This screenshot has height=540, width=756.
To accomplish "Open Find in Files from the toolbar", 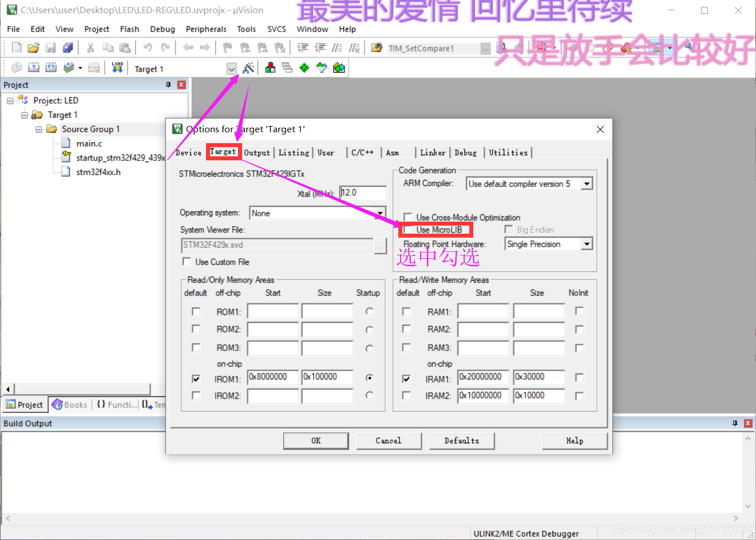I will pyautogui.click(x=377, y=48).
